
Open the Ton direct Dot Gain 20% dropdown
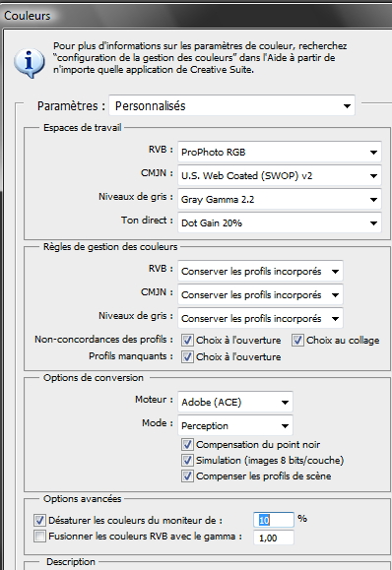tap(280, 222)
